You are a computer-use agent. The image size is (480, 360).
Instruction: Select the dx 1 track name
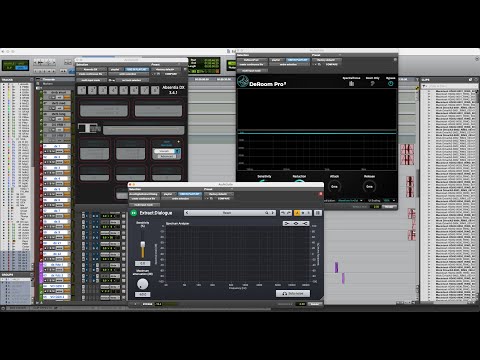[x=57, y=146]
